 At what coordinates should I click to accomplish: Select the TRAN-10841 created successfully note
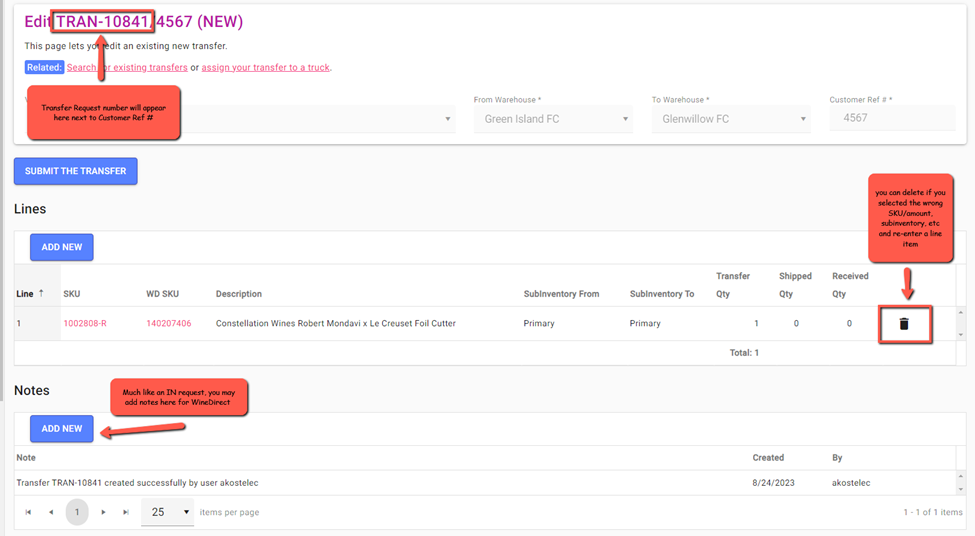point(137,483)
